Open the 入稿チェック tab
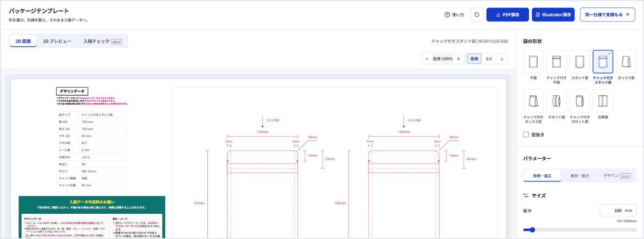 point(102,41)
